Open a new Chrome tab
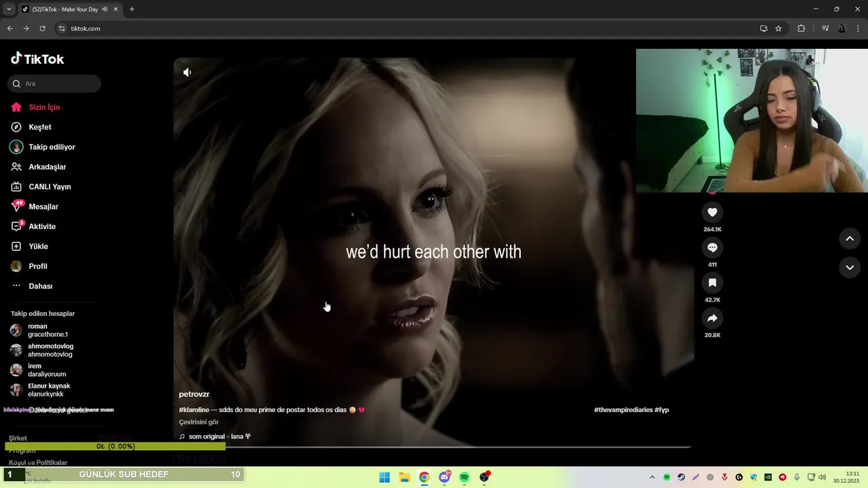 132,9
